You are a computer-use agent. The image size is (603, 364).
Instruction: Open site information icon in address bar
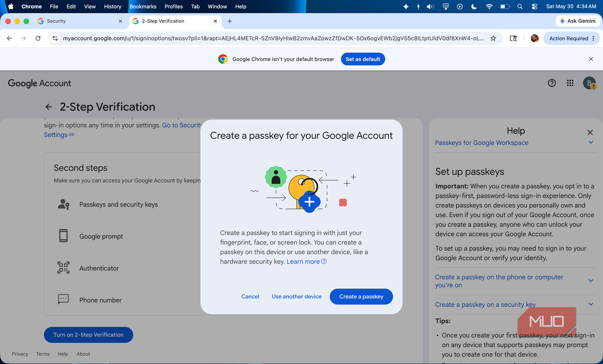(x=55, y=38)
